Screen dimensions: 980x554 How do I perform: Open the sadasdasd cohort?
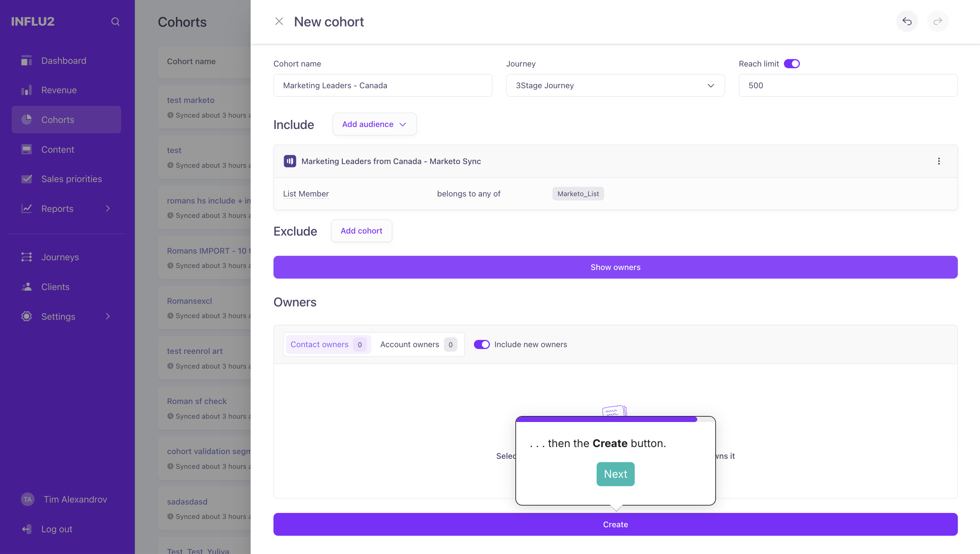coord(187,502)
